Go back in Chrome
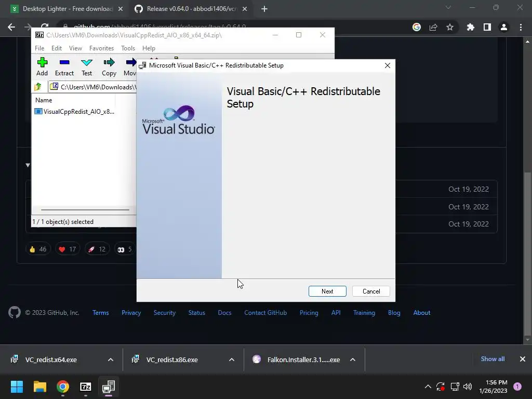532x399 pixels. [x=11, y=27]
